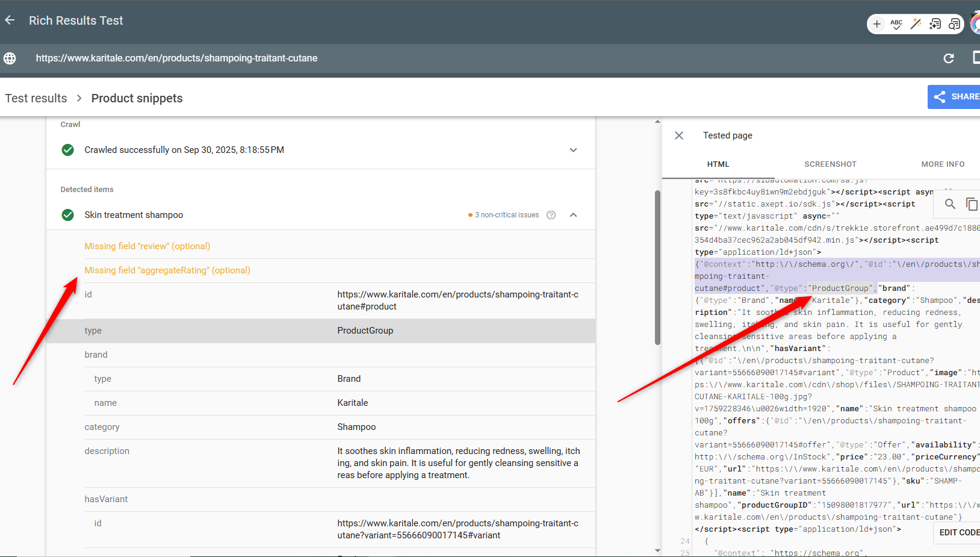This screenshot has height=557, width=980.
Task: Open help for the non-critical issues
Action: click(551, 215)
